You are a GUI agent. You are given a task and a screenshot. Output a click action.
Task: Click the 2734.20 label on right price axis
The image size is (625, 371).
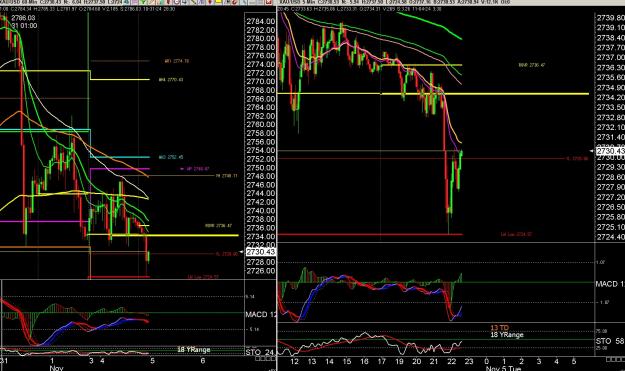click(x=610, y=97)
